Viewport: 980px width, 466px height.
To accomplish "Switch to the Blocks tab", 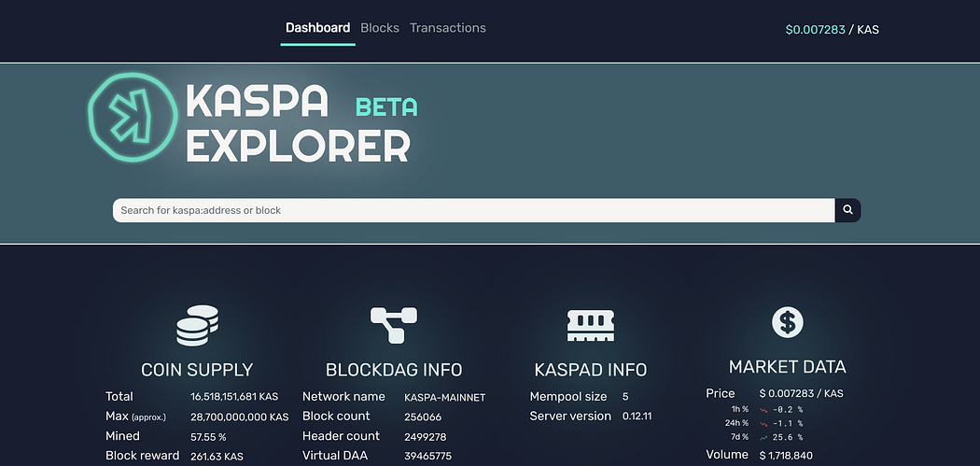I will coord(379,28).
